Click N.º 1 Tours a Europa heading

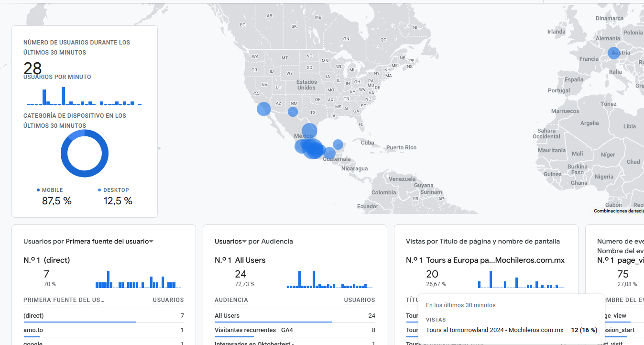coord(485,260)
